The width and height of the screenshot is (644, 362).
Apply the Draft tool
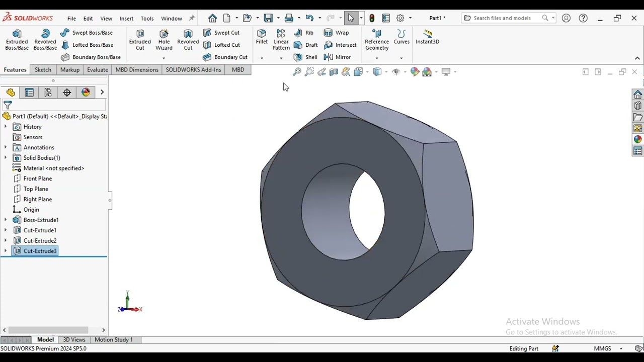tap(305, 45)
